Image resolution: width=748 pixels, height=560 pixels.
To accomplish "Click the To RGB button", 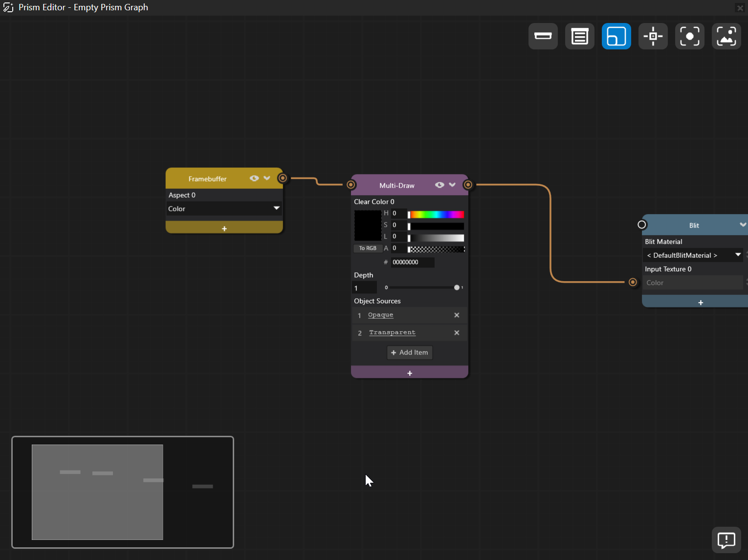I will [368, 248].
